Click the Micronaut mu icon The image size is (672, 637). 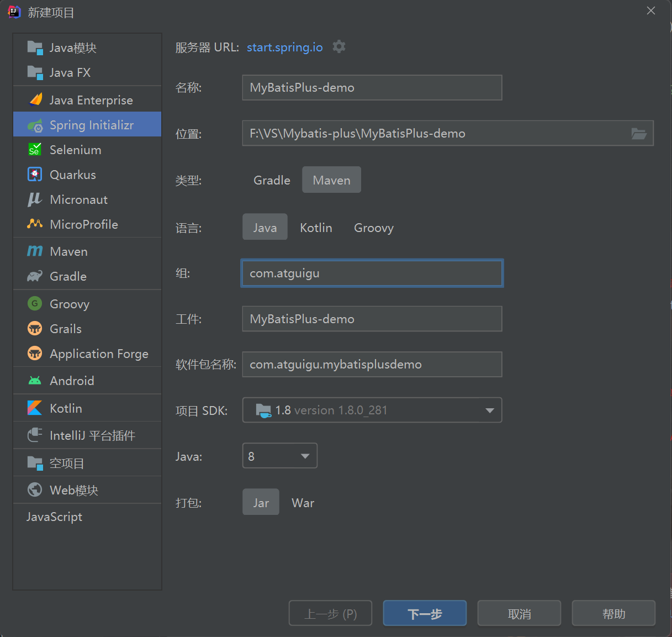point(35,199)
